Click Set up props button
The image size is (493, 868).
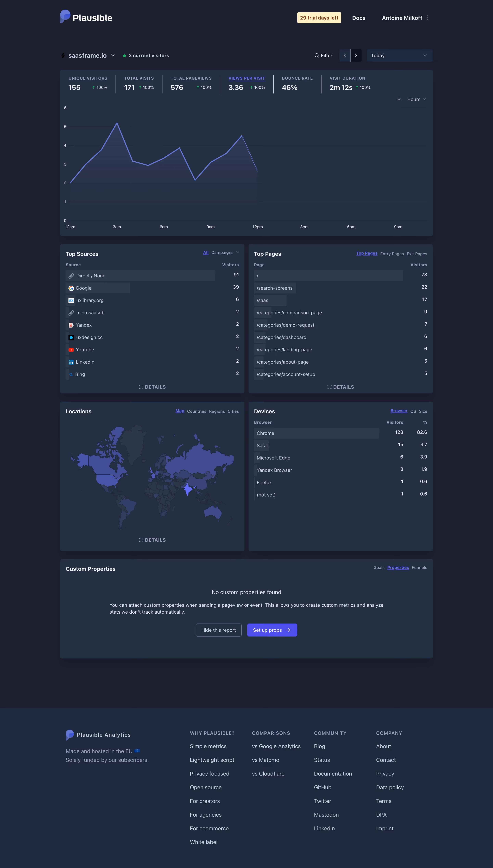pyautogui.click(x=272, y=630)
